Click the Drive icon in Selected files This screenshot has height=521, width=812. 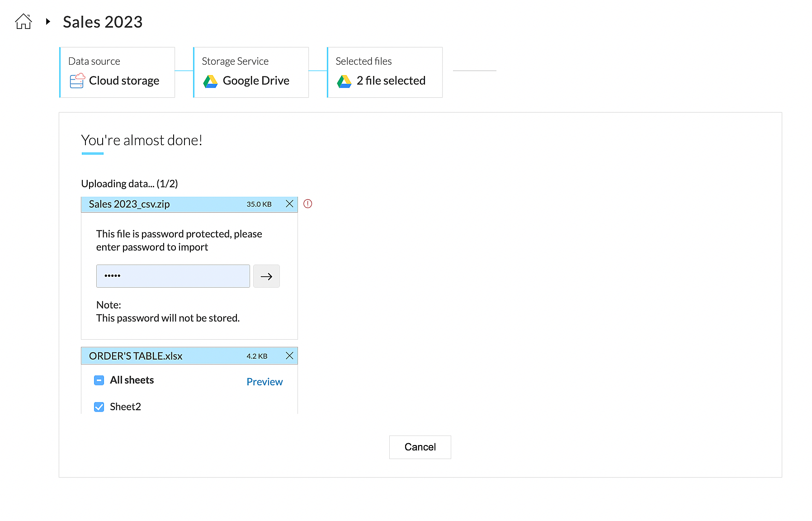tap(344, 81)
